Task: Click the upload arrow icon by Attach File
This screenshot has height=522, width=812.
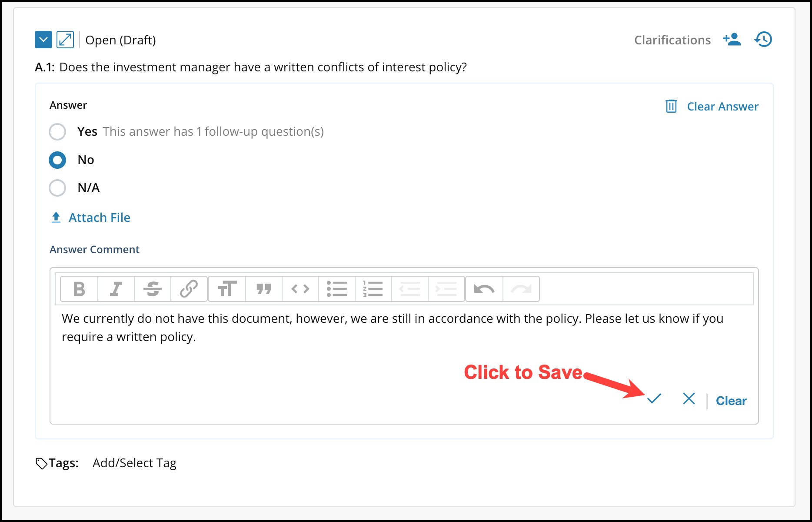Action: [x=56, y=217]
